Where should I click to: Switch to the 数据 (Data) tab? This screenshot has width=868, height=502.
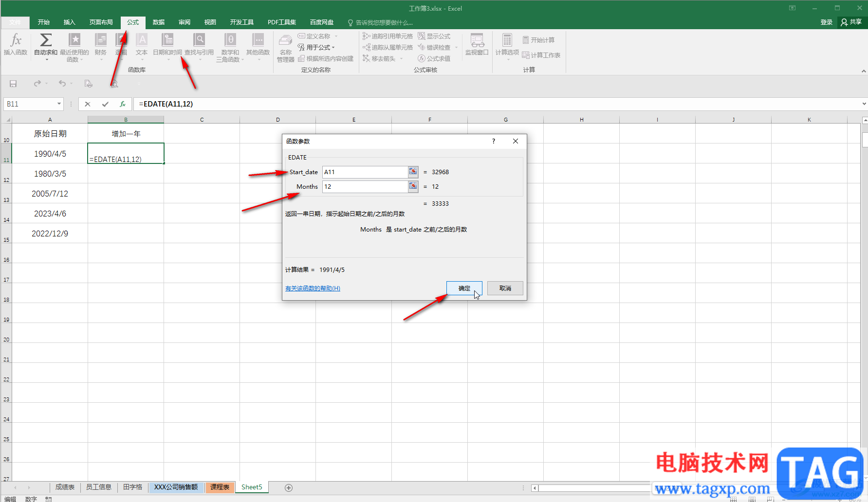159,22
